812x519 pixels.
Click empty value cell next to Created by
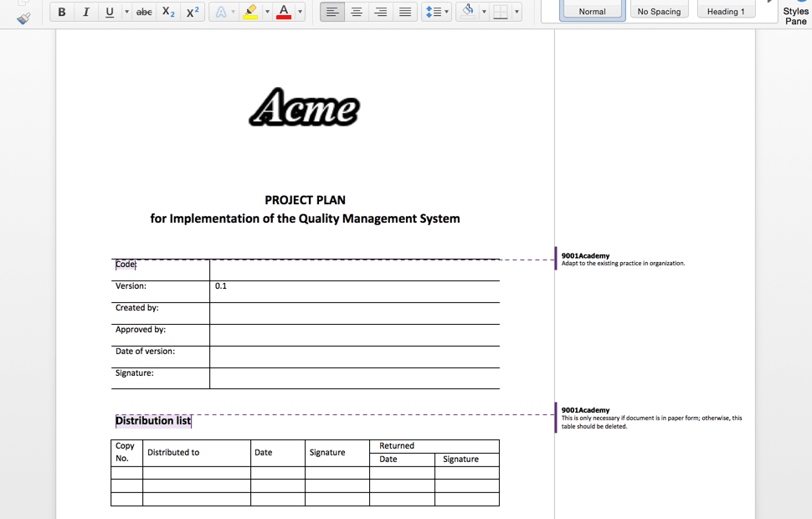(x=355, y=313)
